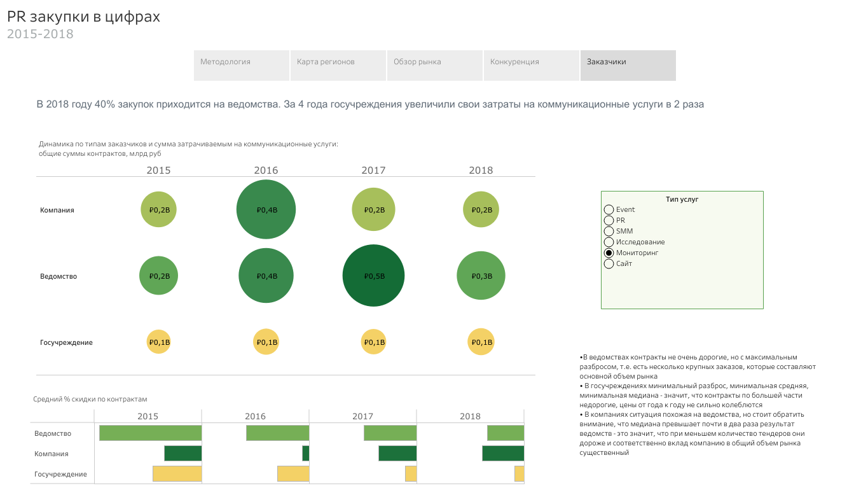The image size is (868, 488).
Task: Choose the PR service type radio
Action: pos(609,220)
